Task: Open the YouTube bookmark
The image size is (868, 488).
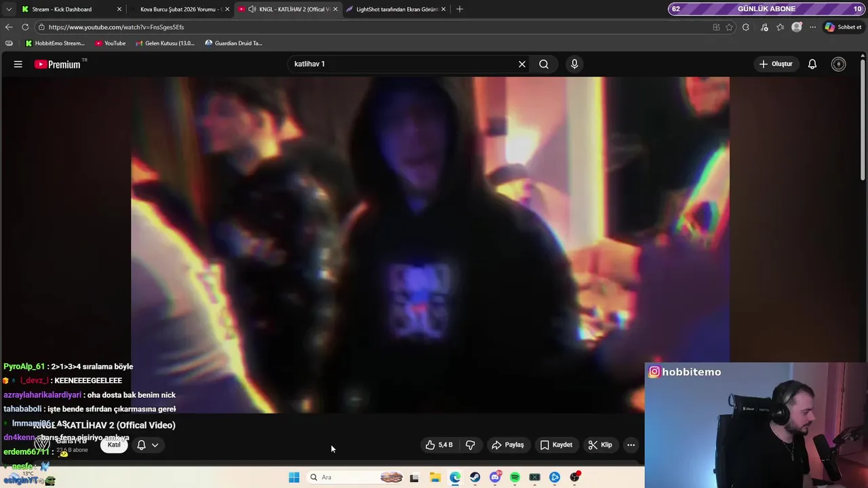Action: pyautogui.click(x=111, y=43)
